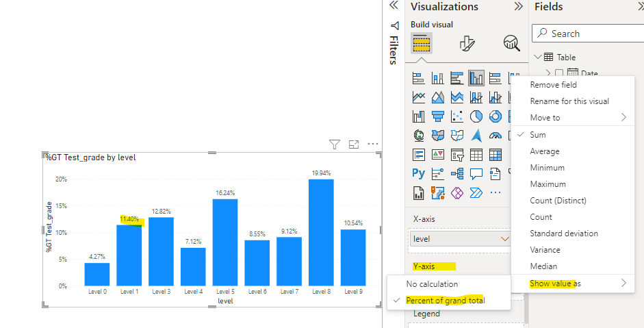The width and height of the screenshot is (644, 328).
Task: Click the Level 5 bar in chart
Action: pyautogui.click(x=225, y=242)
